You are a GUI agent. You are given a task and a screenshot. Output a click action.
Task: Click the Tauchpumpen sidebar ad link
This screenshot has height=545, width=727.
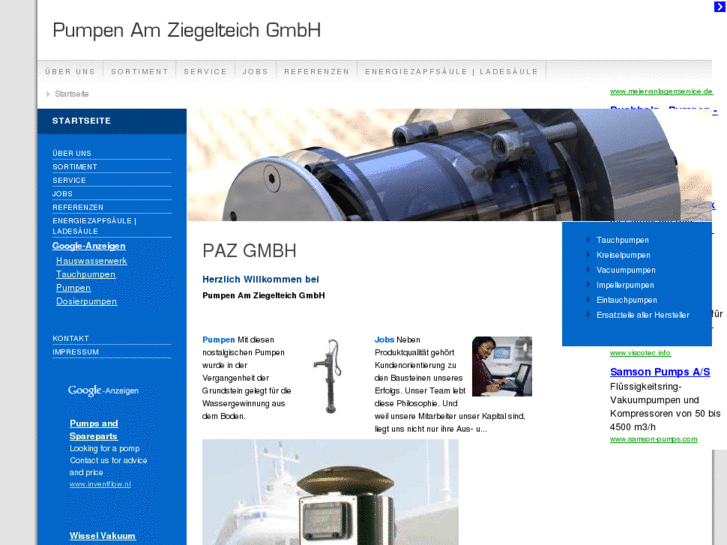click(x=86, y=275)
